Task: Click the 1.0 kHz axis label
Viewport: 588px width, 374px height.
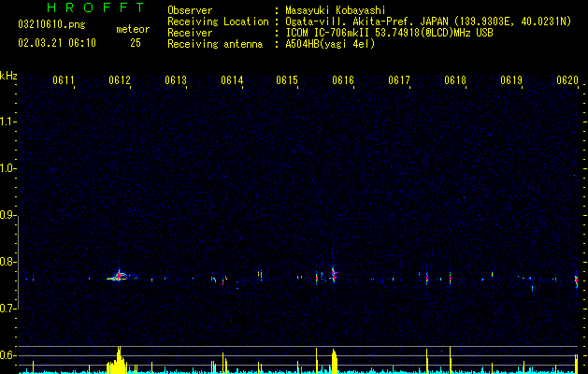Action: click(7, 168)
